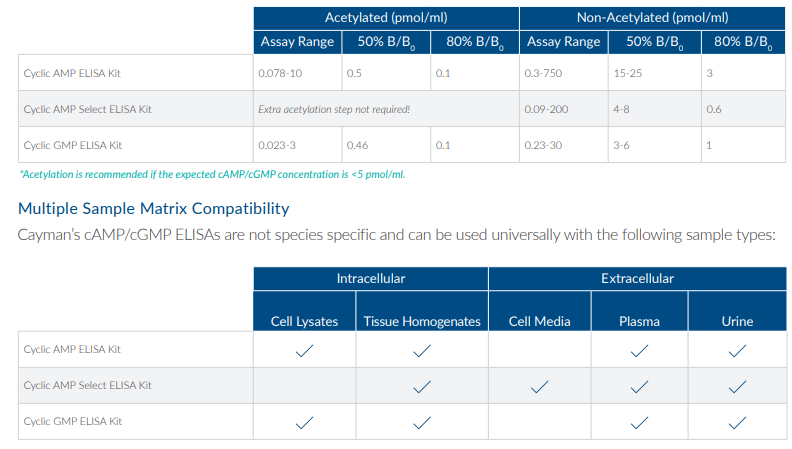Screen dimensions: 792x449
Task: Click the Cell Media column header
Action: (x=539, y=321)
